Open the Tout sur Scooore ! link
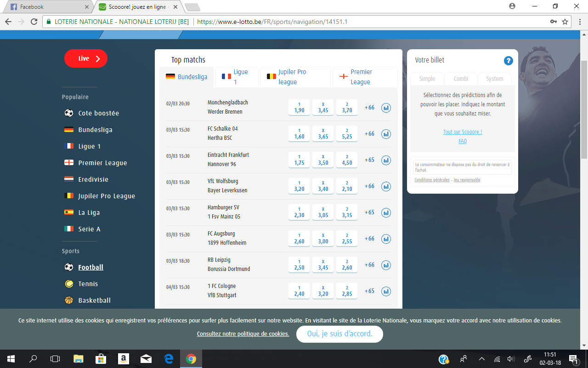The height and width of the screenshot is (368, 588). (463, 132)
